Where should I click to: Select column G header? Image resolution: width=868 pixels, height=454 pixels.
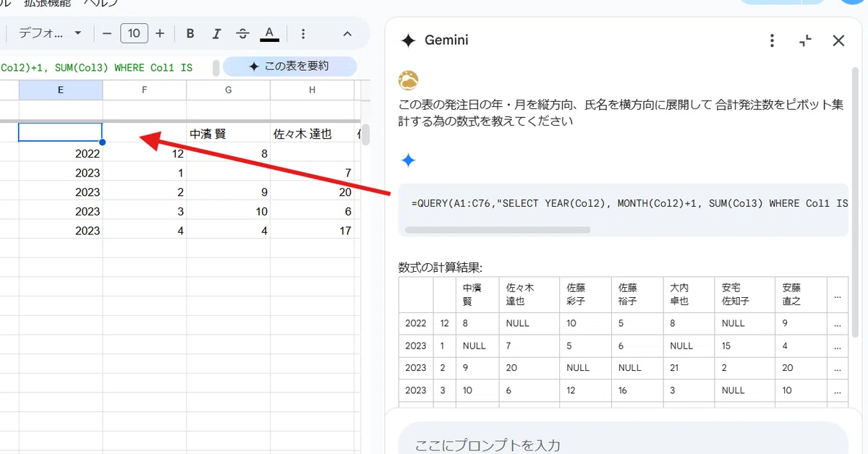pos(229,90)
